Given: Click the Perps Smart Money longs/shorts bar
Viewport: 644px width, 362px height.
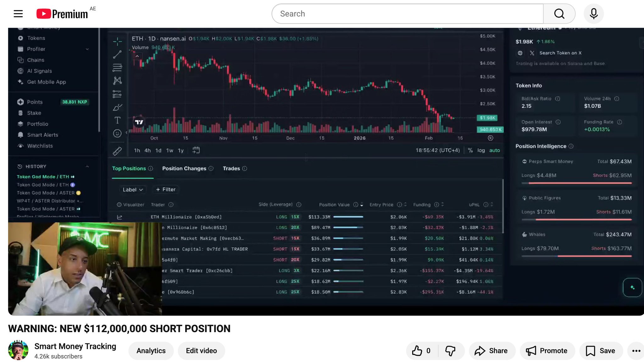Looking at the screenshot, I should click(576, 183).
